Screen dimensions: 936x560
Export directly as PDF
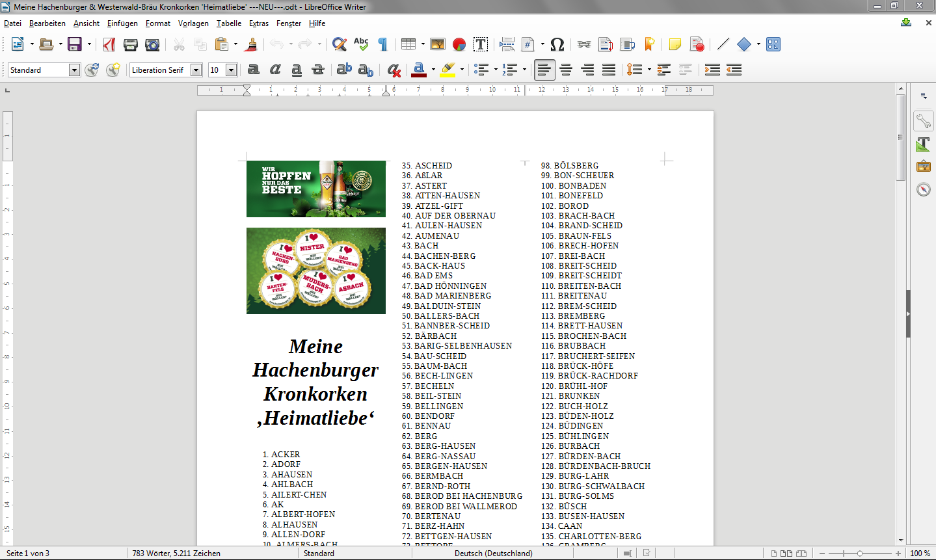[109, 44]
